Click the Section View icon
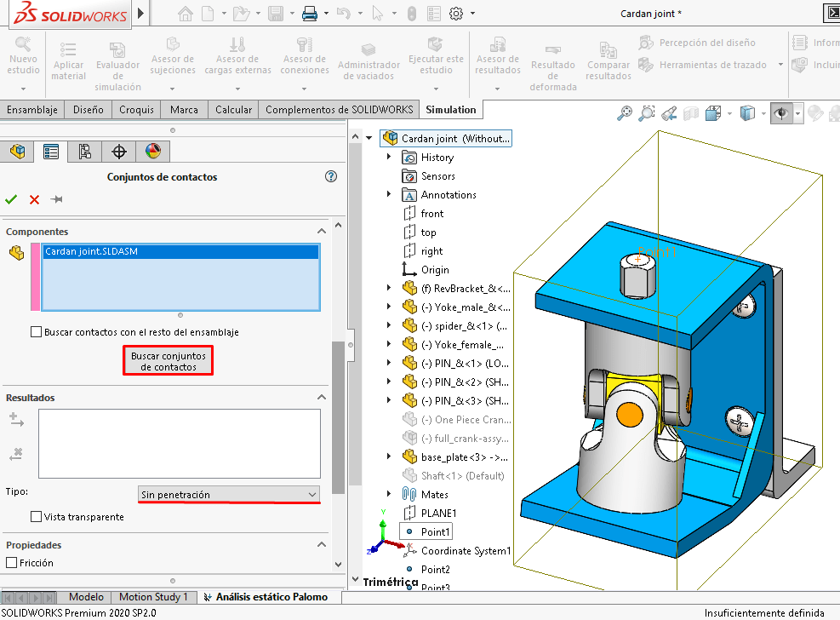The height and width of the screenshot is (620, 840). click(x=691, y=113)
